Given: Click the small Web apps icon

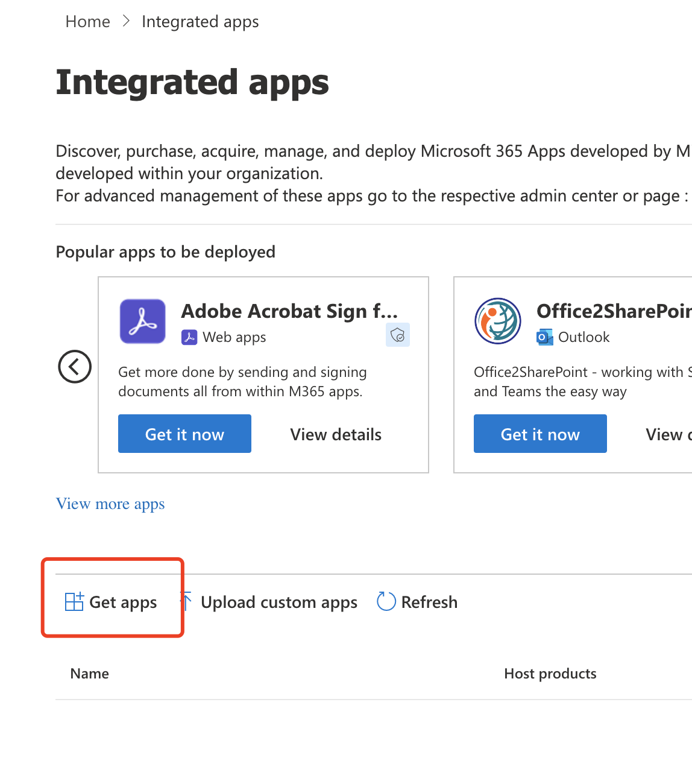Looking at the screenshot, I should pyautogui.click(x=189, y=338).
